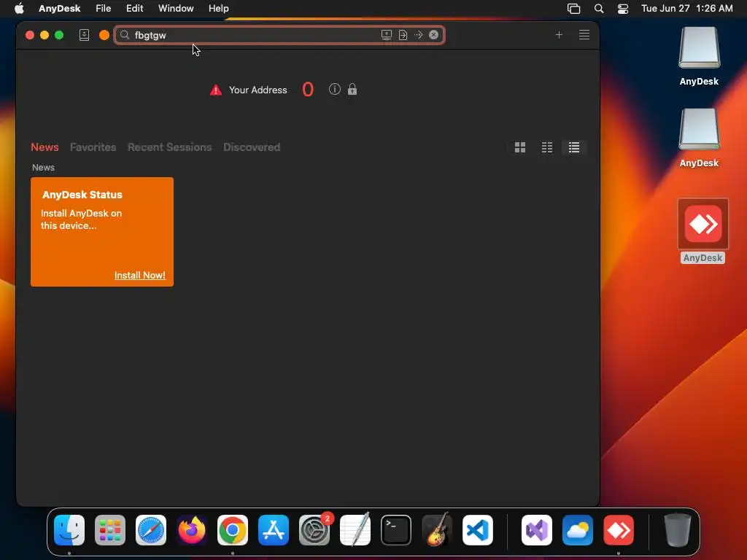The image size is (747, 560).
Task: Open the Discovered tab
Action: [x=252, y=147]
